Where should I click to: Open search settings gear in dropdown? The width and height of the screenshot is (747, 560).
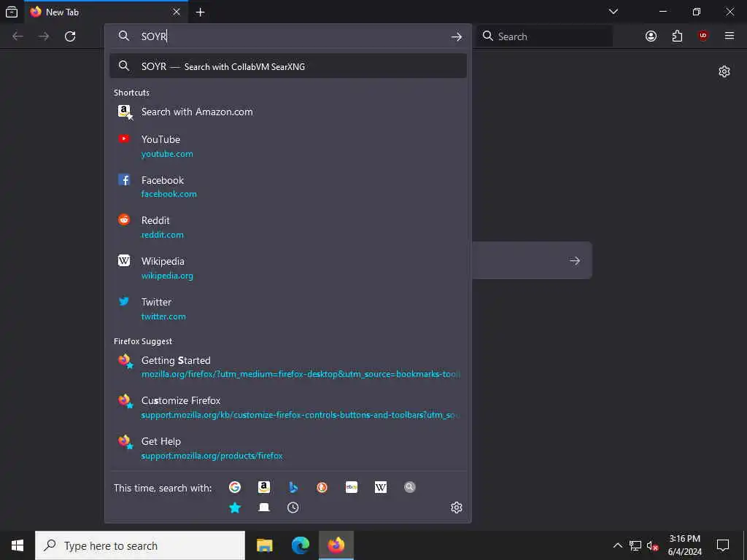pos(457,507)
